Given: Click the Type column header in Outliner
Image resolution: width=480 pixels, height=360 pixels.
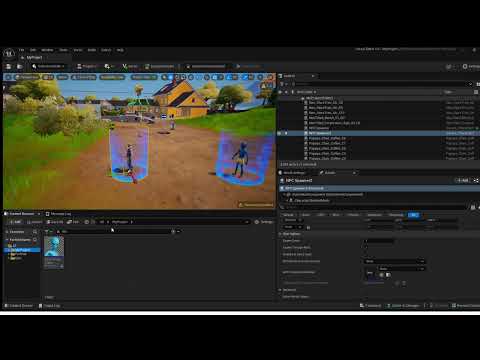Looking at the screenshot, I should pyautogui.click(x=448, y=92).
